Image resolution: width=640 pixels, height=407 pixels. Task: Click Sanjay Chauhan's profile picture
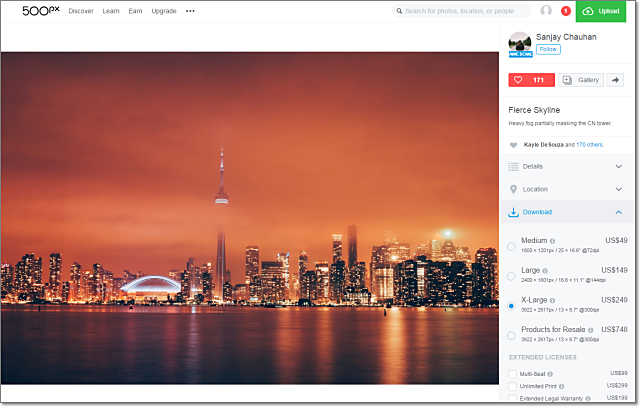tap(520, 43)
